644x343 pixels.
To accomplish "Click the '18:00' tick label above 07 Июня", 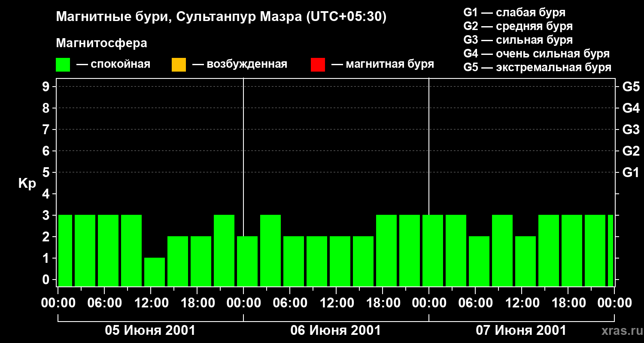I will point(568,303).
